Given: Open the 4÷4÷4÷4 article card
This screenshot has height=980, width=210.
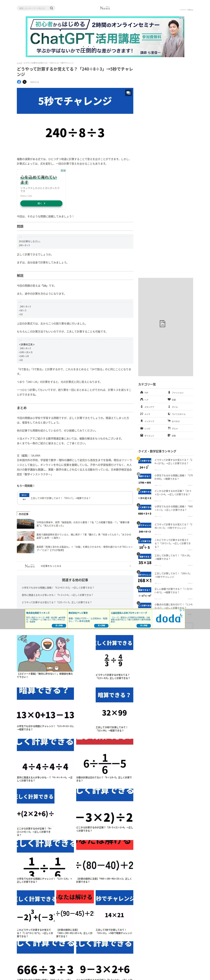Looking at the screenshot, I should click(x=45, y=761).
